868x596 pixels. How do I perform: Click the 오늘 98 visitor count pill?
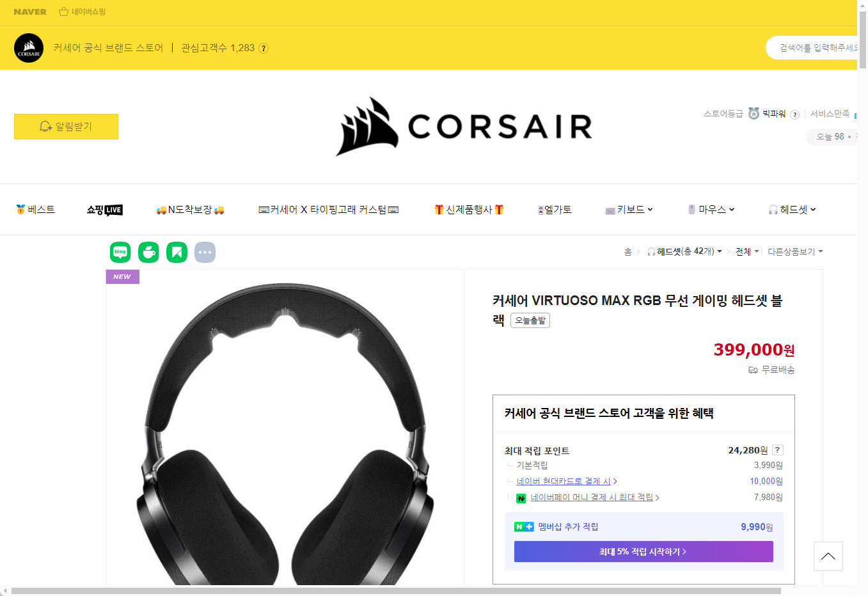point(832,137)
